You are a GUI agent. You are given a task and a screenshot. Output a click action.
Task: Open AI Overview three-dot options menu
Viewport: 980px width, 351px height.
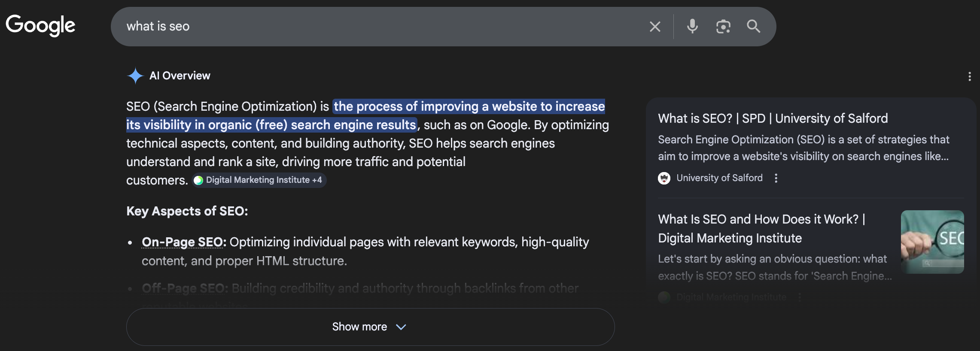(969, 76)
